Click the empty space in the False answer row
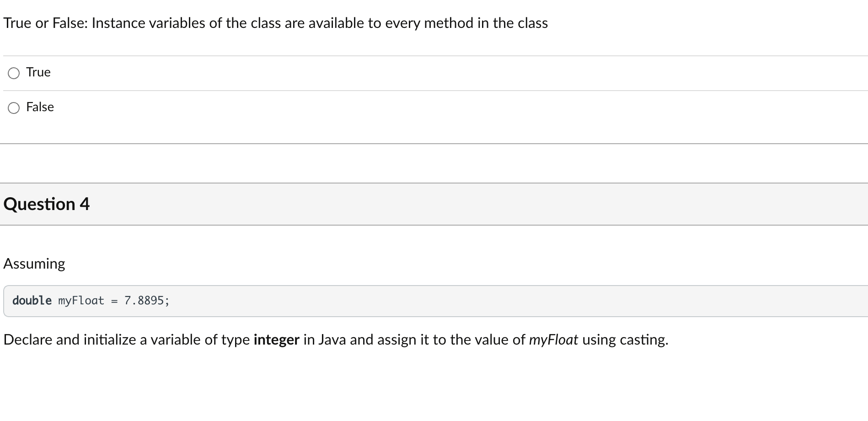This screenshot has width=868, height=421. pyautogui.click(x=457, y=108)
